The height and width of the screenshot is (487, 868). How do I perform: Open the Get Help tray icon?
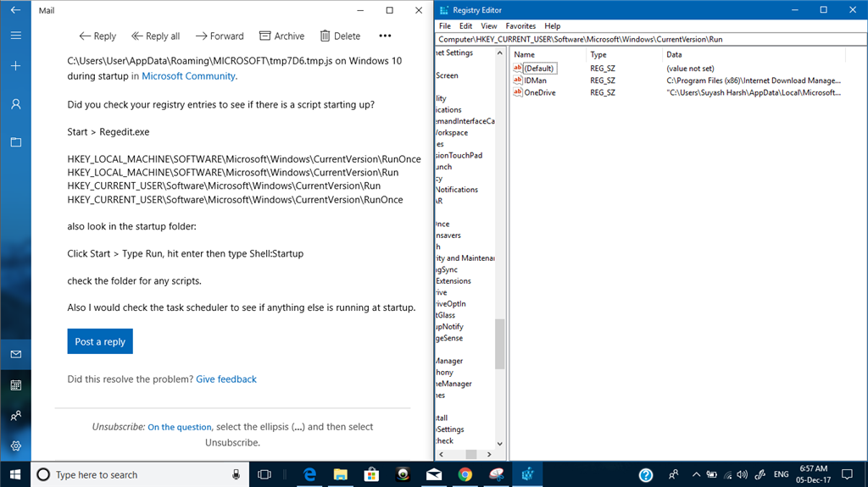pos(645,474)
